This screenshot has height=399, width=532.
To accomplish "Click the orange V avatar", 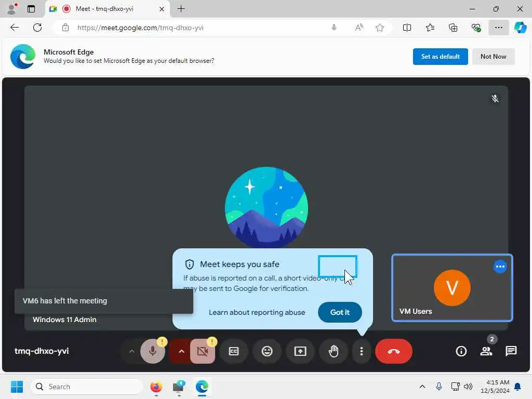I will click(x=452, y=288).
